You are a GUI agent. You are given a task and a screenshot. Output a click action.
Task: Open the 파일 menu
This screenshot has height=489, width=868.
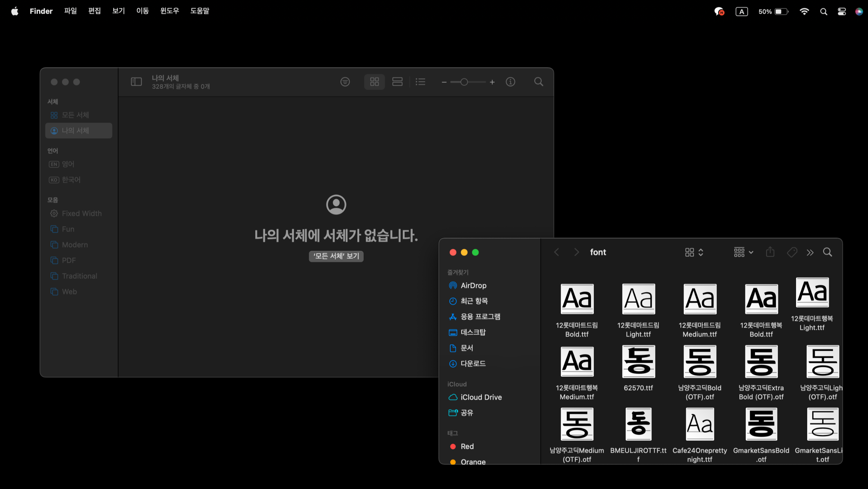point(70,11)
